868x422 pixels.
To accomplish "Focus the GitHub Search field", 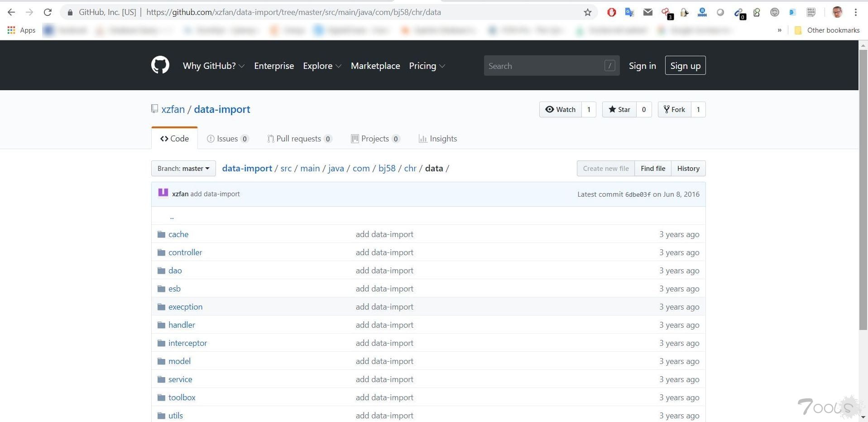I will coord(543,66).
